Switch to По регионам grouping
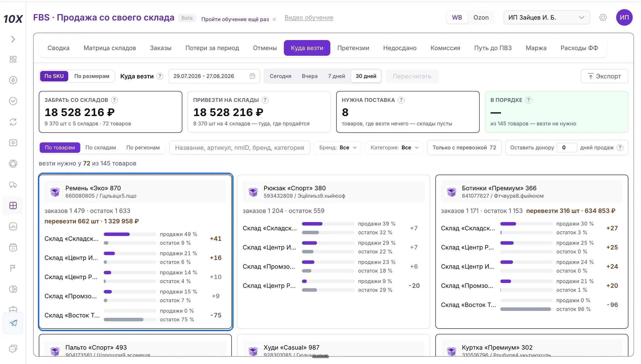The image size is (641, 364). [x=143, y=148]
